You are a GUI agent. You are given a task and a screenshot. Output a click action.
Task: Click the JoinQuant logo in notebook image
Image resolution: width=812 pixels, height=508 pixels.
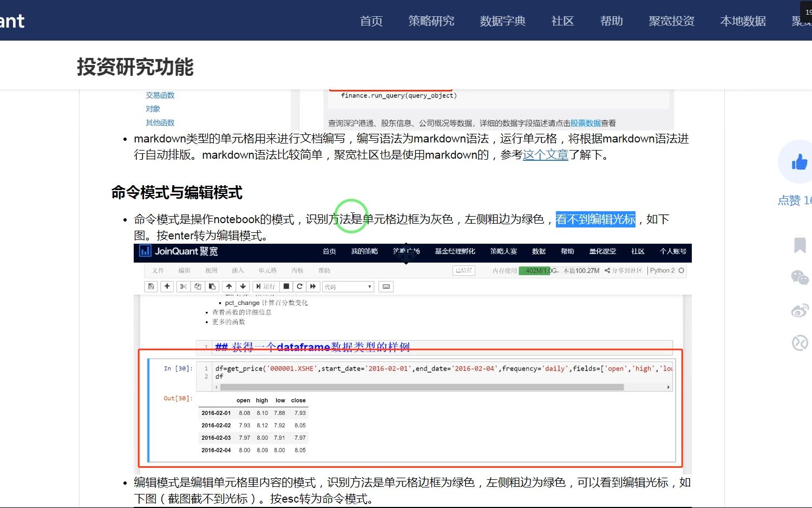(x=179, y=251)
